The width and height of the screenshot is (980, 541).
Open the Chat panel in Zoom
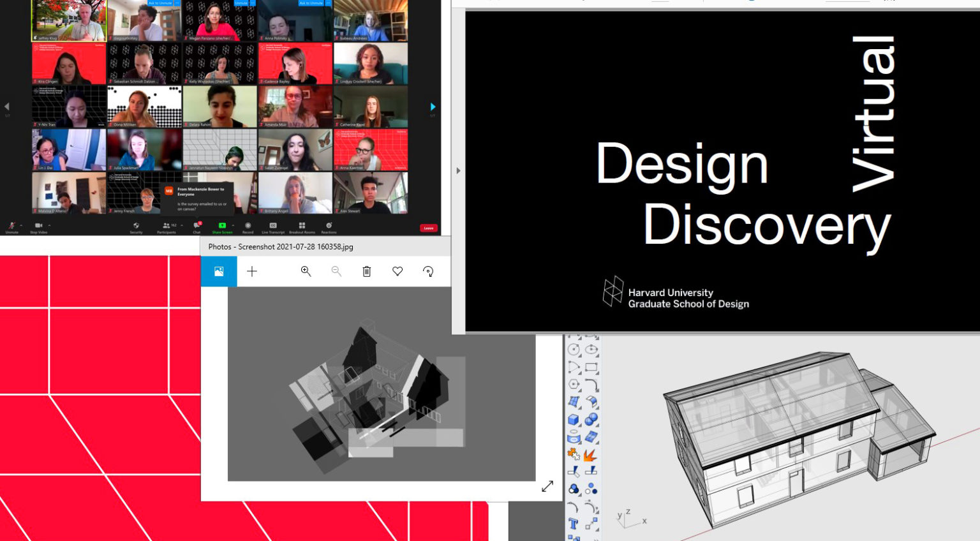click(196, 225)
